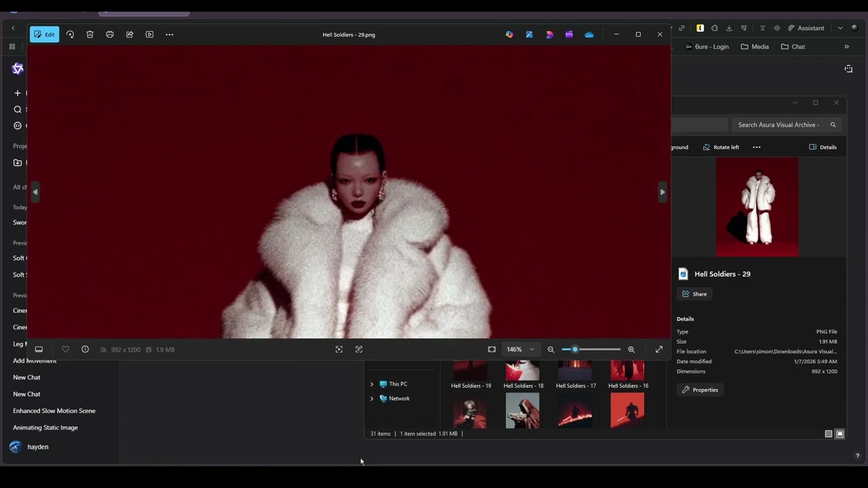Toggle the filmstrip at Photos bottom bar

(x=39, y=350)
